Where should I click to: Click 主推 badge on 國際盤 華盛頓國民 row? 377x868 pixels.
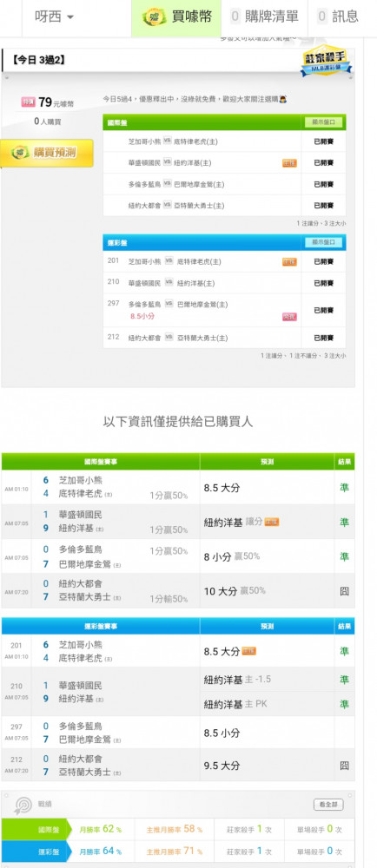(289, 163)
